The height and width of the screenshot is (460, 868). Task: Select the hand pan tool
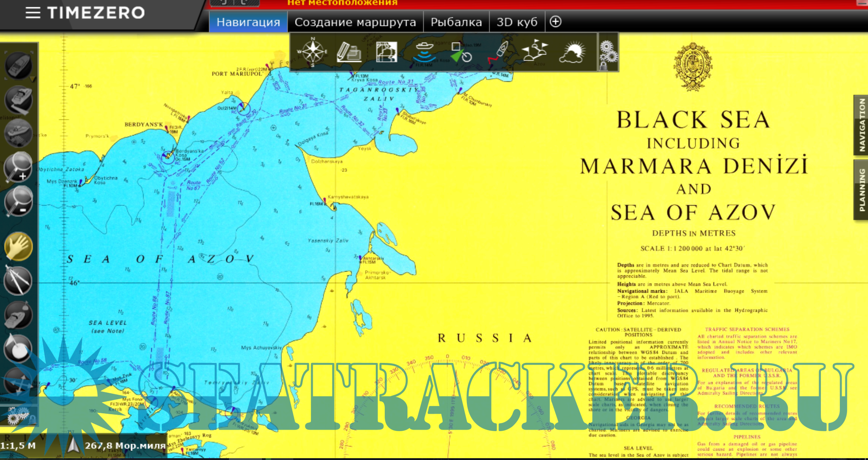[x=18, y=247]
